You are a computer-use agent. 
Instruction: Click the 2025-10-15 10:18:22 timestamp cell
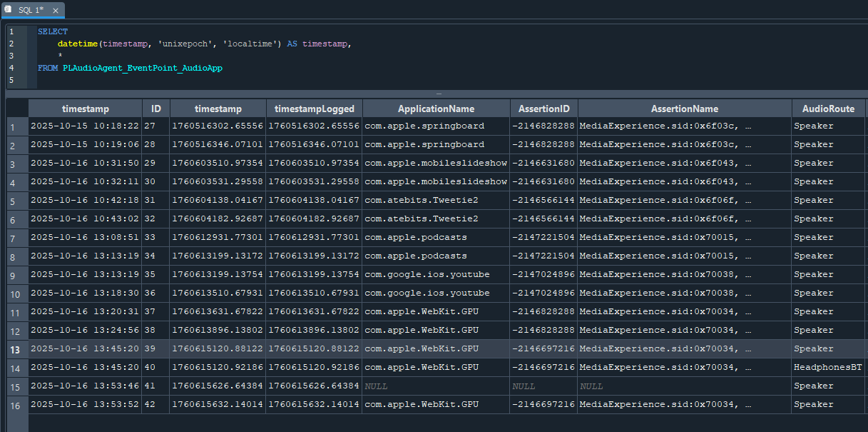pos(85,126)
